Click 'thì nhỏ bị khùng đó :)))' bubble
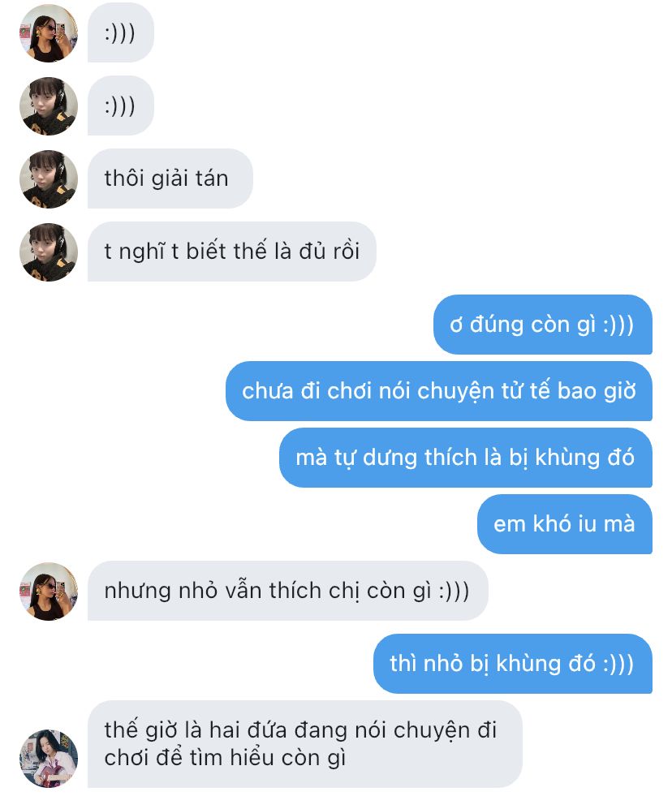 point(513,664)
